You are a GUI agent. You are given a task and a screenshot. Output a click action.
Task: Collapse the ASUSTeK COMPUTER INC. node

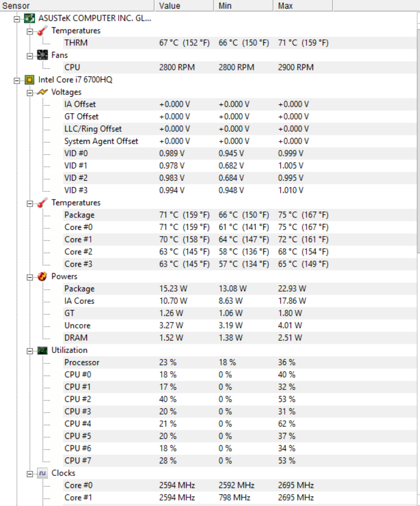(x=17, y=19)
